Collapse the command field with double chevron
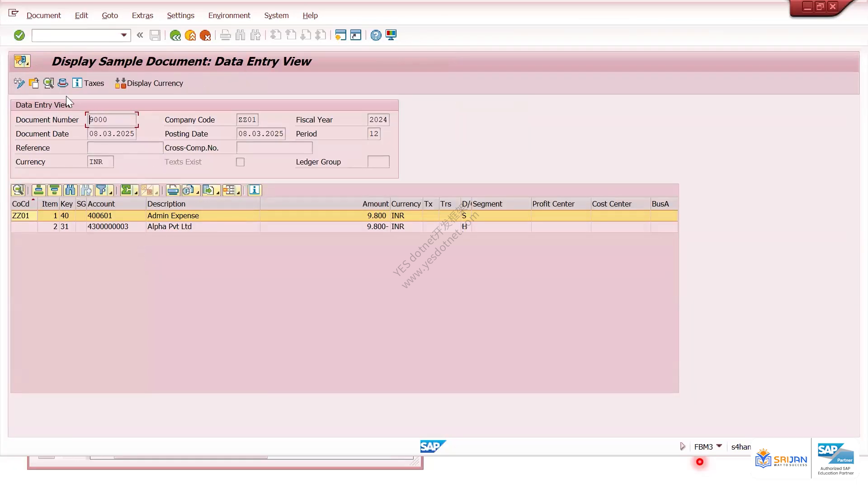 click(x=140, y=35)
